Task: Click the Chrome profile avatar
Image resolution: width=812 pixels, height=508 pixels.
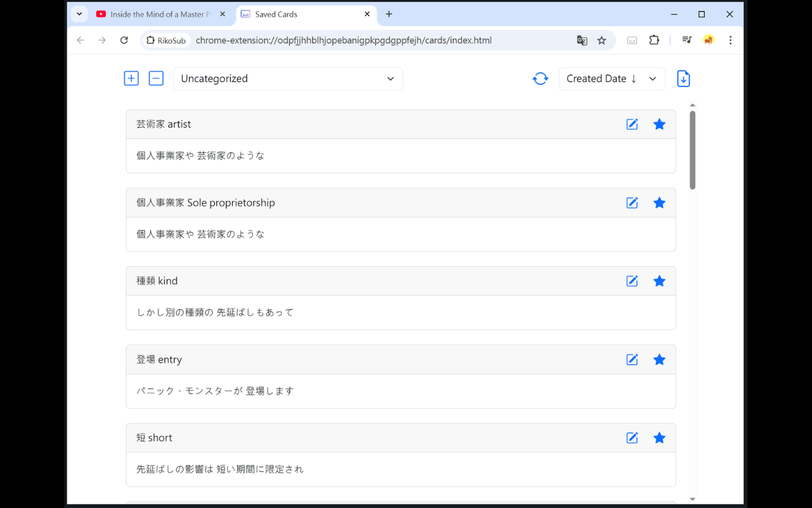Action: 709,40
